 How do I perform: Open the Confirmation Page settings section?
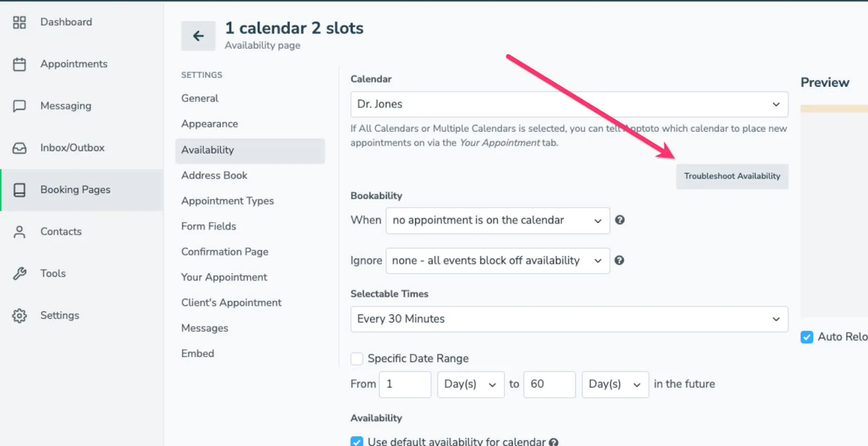pyautogui.click(x=225, y=251)
